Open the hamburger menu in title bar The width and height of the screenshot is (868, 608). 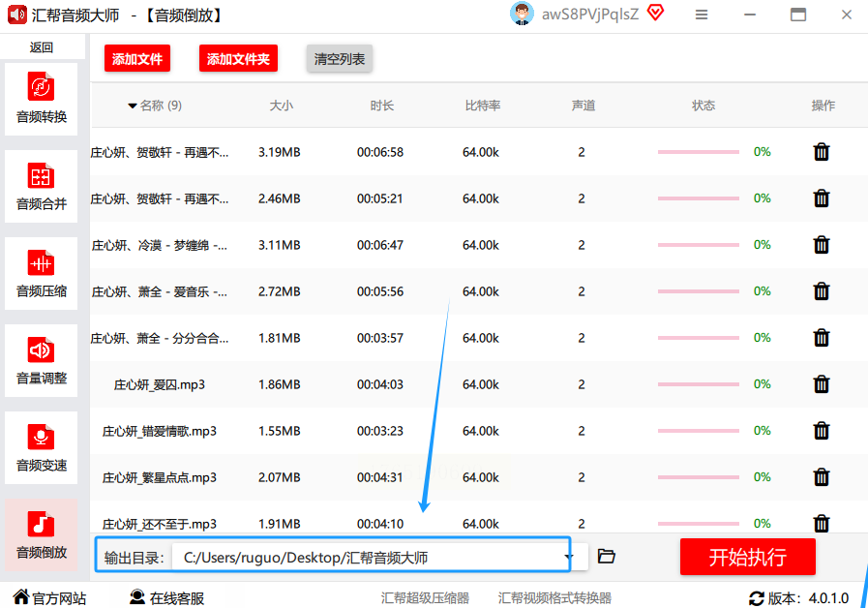[x=702, y=15]
